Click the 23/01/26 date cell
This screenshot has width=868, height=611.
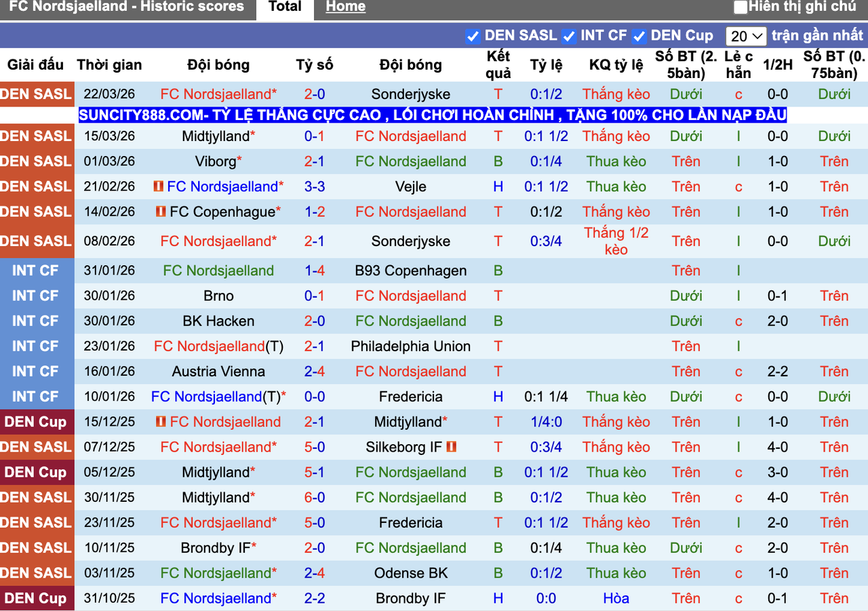click(x=109, y=346)
